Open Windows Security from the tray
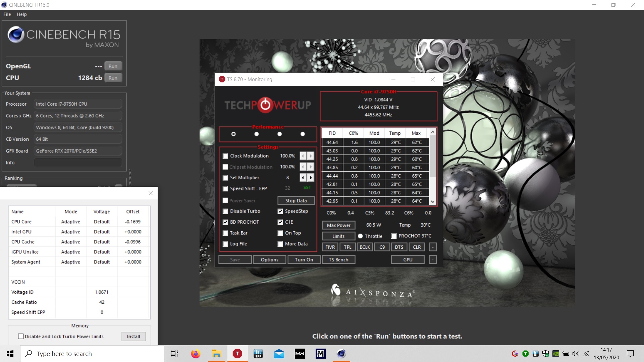This screenshot has width=644, height=362. [x=546, y=354]
